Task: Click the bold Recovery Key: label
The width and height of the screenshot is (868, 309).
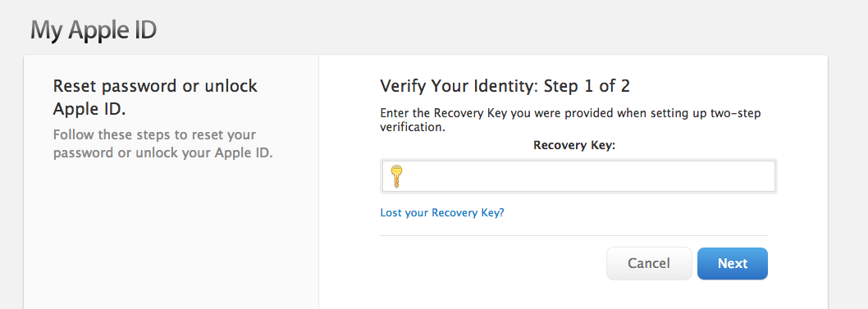Action: (x=574, y=145)
